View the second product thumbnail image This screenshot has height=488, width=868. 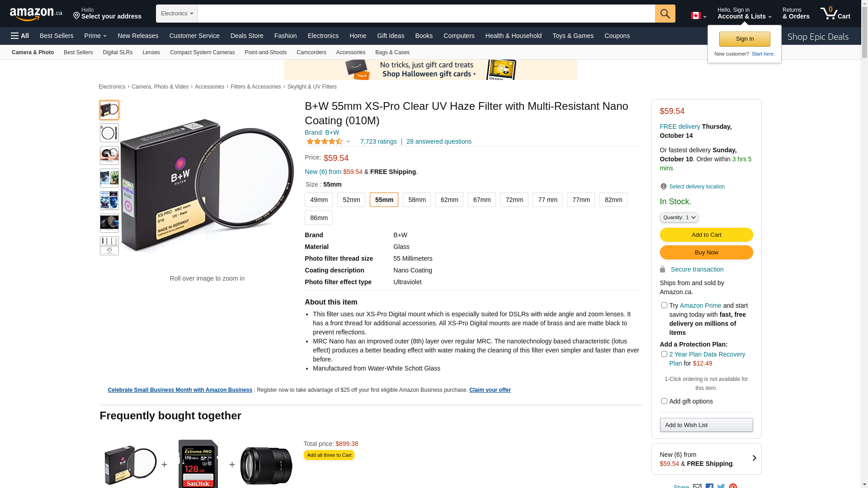(x=109, y=133)
